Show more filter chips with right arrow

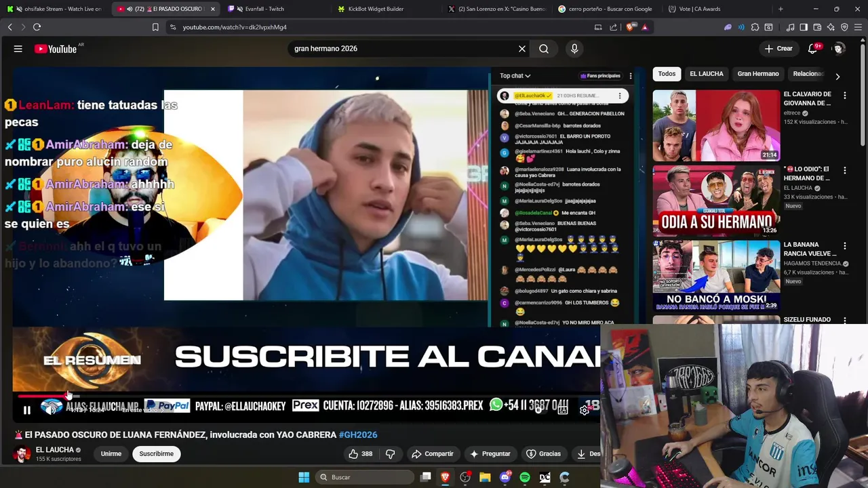[x=837, y=76]
